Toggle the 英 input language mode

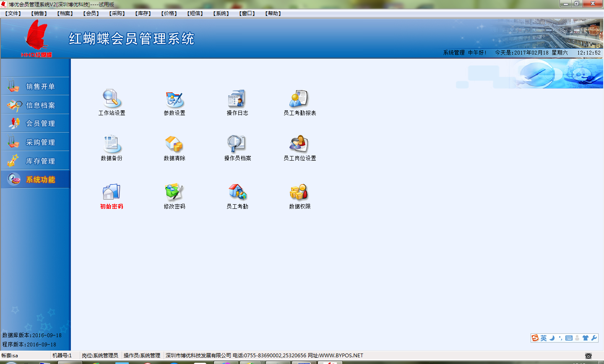[544, 338]
